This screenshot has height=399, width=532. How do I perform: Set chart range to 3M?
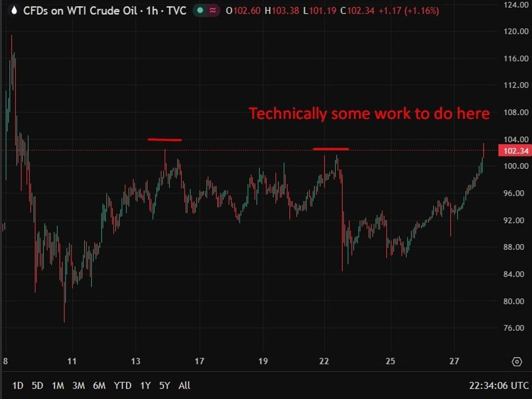(79, 385)
